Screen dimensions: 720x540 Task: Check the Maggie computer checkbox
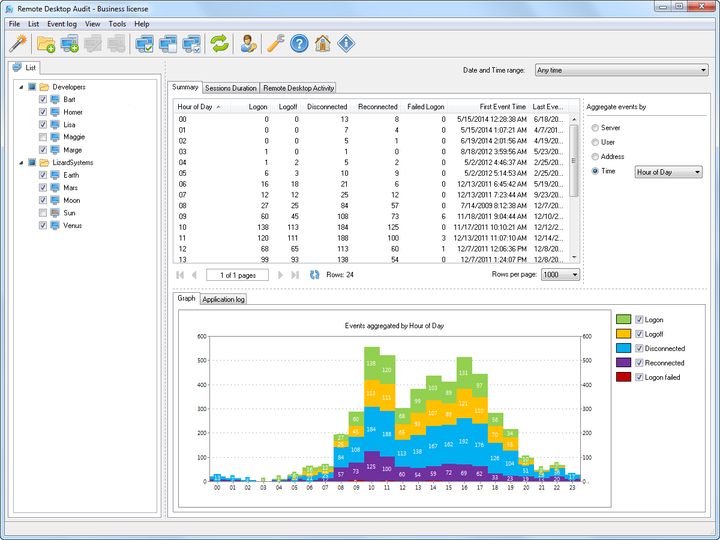[x=43, y=137]
